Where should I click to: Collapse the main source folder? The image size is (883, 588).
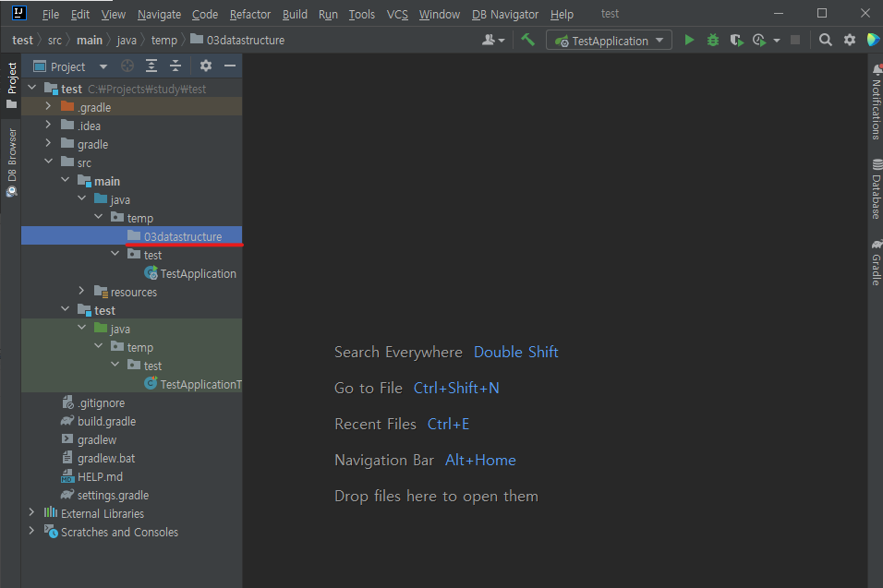click(x=66, y=181)
